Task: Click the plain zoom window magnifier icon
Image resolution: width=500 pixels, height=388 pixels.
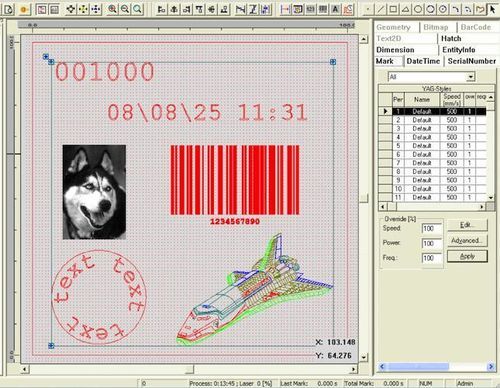Action: (137, 9)
